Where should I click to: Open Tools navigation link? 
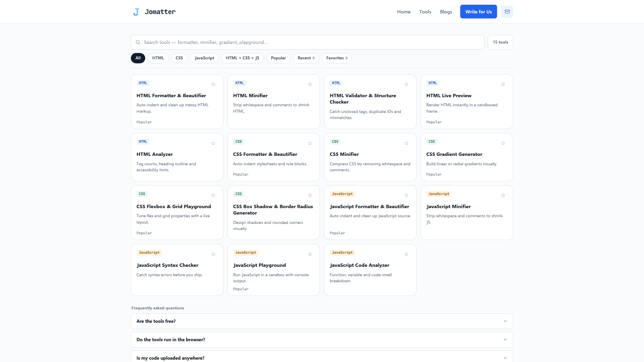[425, 12]
